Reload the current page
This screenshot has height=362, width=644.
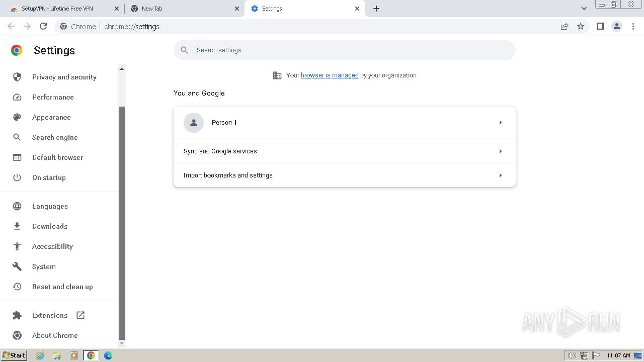tap(43, 26)
